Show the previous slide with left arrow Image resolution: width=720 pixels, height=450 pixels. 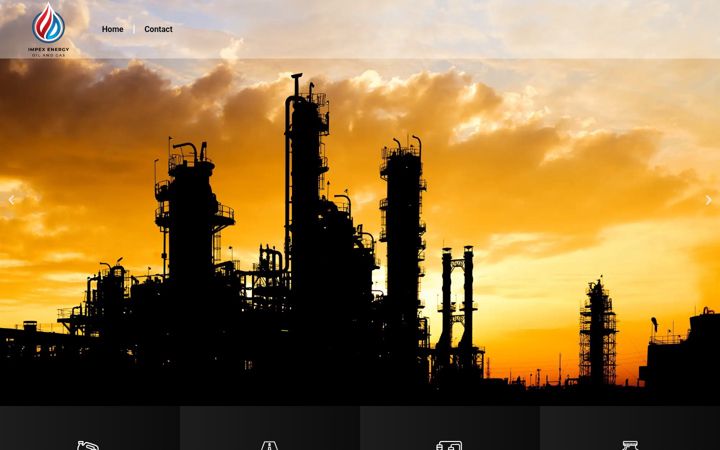11,200
